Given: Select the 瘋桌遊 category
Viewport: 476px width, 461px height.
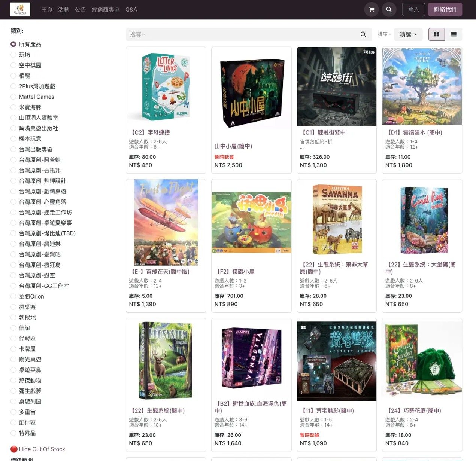Looking at the screenshot, I should click(x=23, y=307).
